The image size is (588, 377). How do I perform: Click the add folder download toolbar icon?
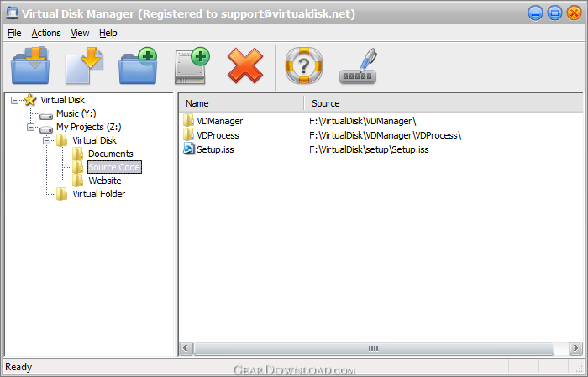point(30,65)
